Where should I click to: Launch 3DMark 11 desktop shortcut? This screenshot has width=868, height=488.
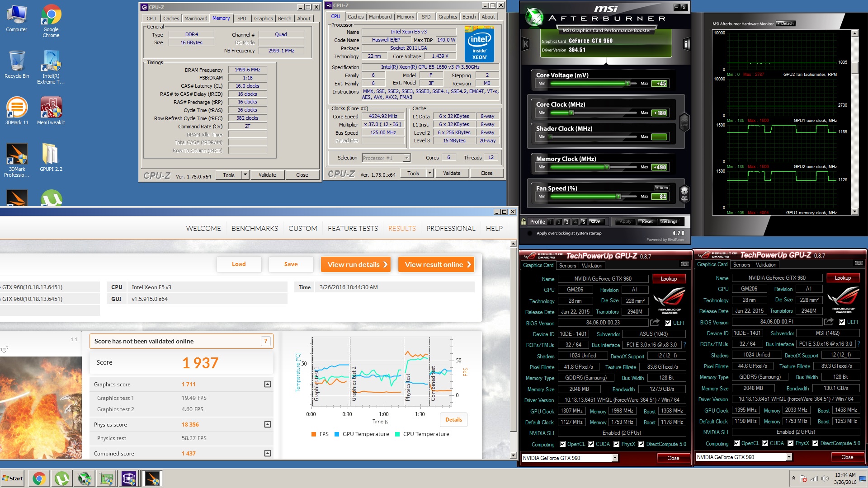pos(17,111)
